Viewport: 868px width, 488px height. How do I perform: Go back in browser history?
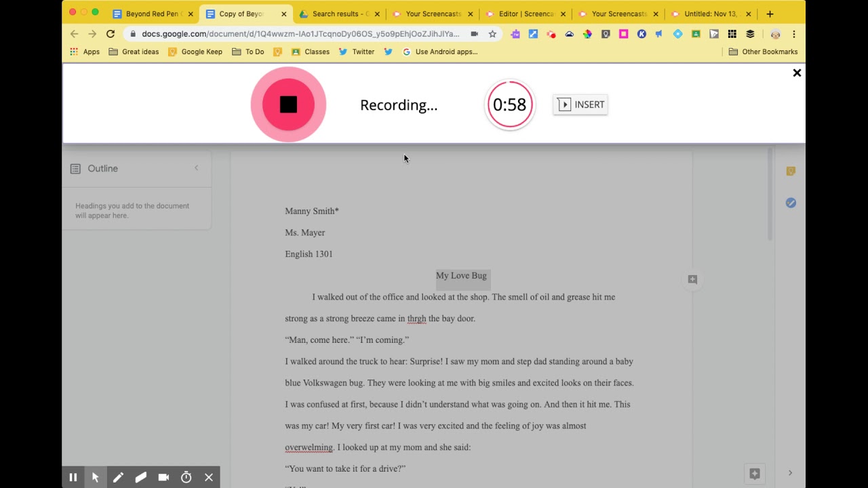click(75, 34)
